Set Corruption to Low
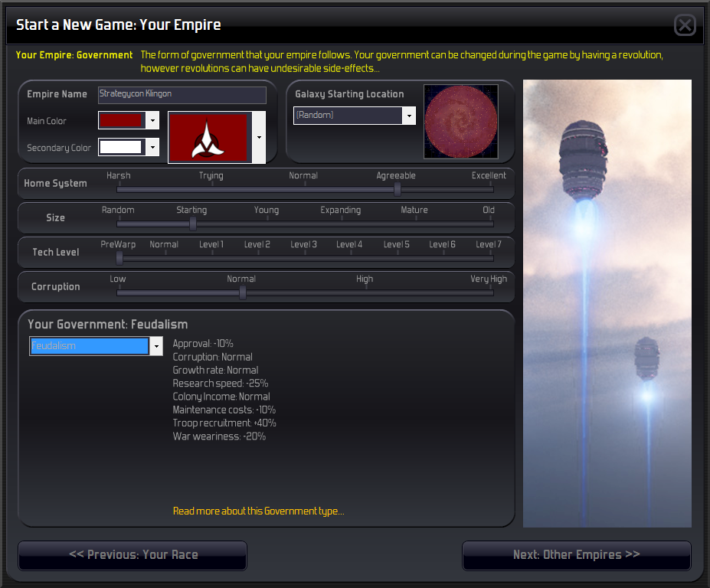 tap(118, 279)
